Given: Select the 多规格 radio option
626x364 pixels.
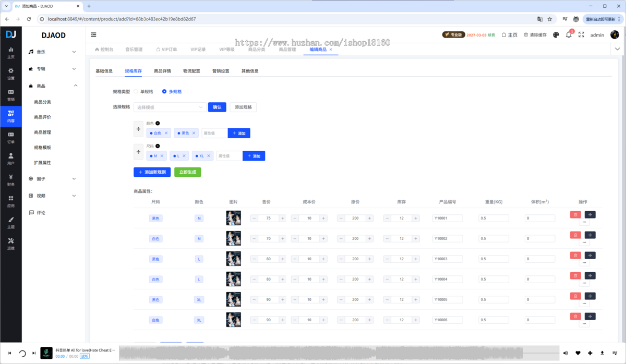Looking at the screenshot, I should point(172,92).
